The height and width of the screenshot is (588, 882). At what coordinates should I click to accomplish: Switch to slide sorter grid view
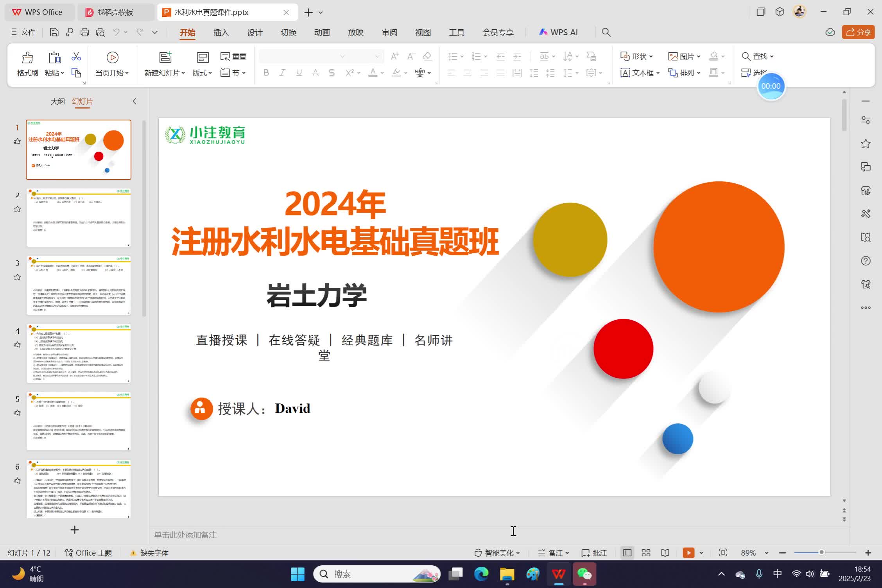coord(646,553)
